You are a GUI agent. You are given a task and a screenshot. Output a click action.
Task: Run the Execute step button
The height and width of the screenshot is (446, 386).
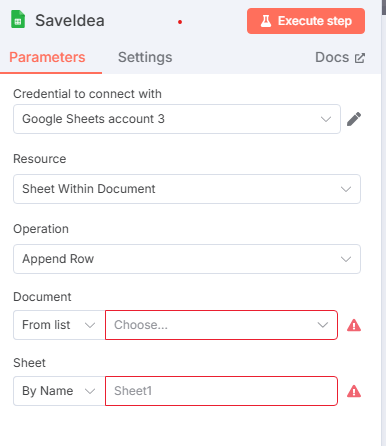(306, 21)
